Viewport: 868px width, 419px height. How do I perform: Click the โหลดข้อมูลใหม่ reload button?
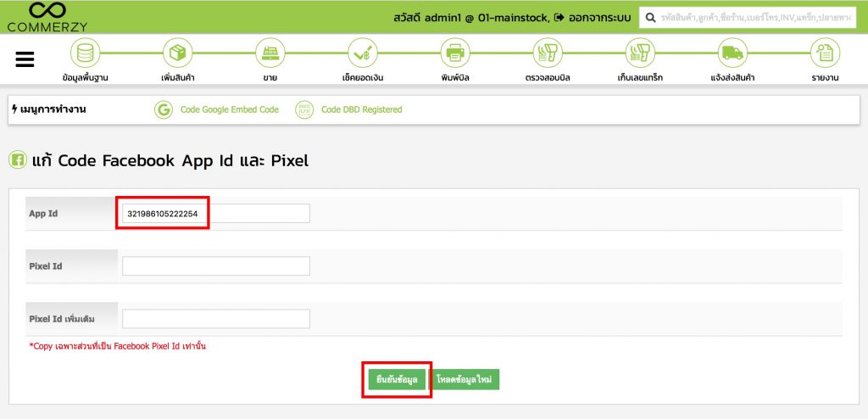click(464, 380)
